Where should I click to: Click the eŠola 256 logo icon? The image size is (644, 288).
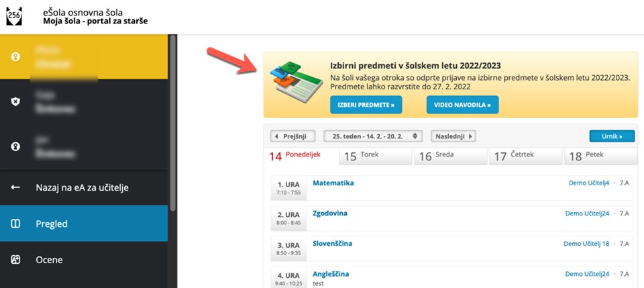(x=14, y=16)
